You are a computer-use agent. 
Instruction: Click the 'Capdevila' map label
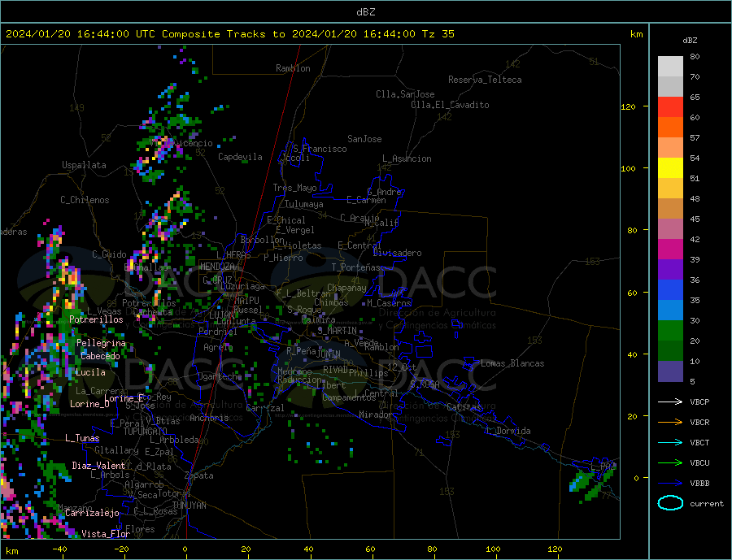[x=240, y=157]
